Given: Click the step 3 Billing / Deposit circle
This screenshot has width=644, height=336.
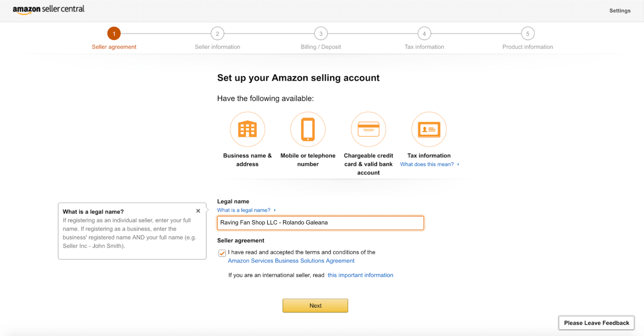Looking at the screenshot, I should (x=321, y=33).
